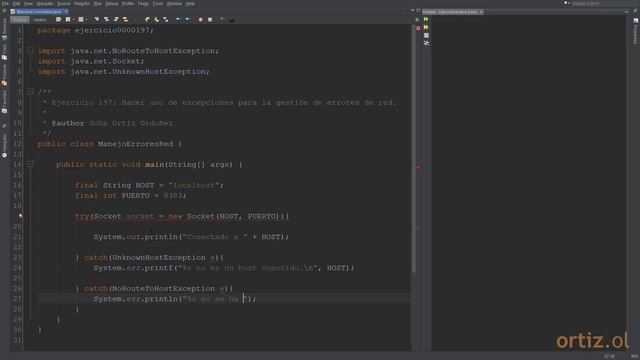
Task: Open the File menu
Action: point(5,4)
